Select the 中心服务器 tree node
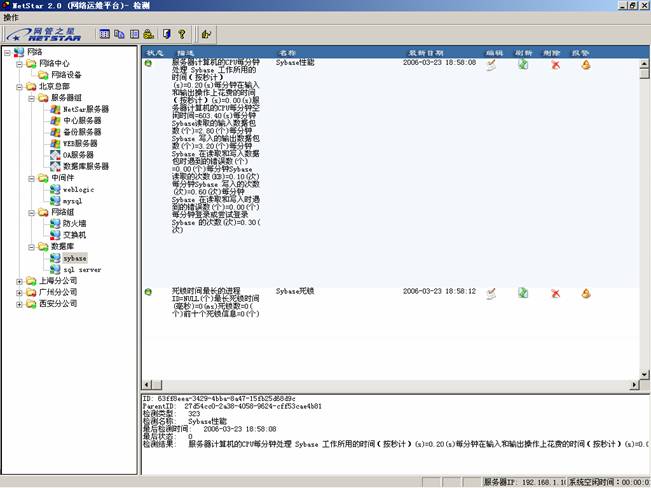Viewport: 651px width, 488px height. pos(82,120)
